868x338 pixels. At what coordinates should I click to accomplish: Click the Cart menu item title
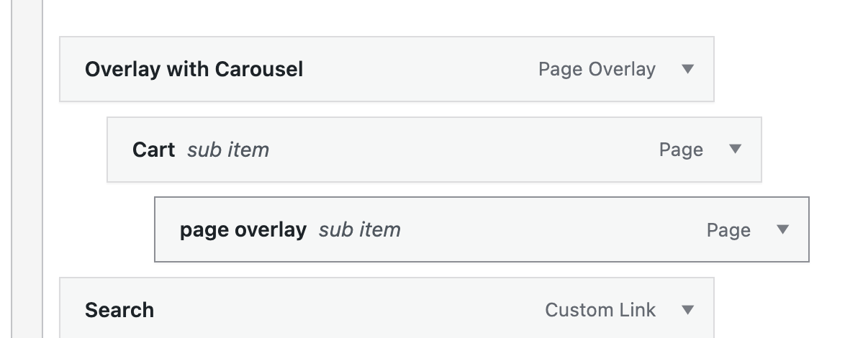(x=153, y=150)
